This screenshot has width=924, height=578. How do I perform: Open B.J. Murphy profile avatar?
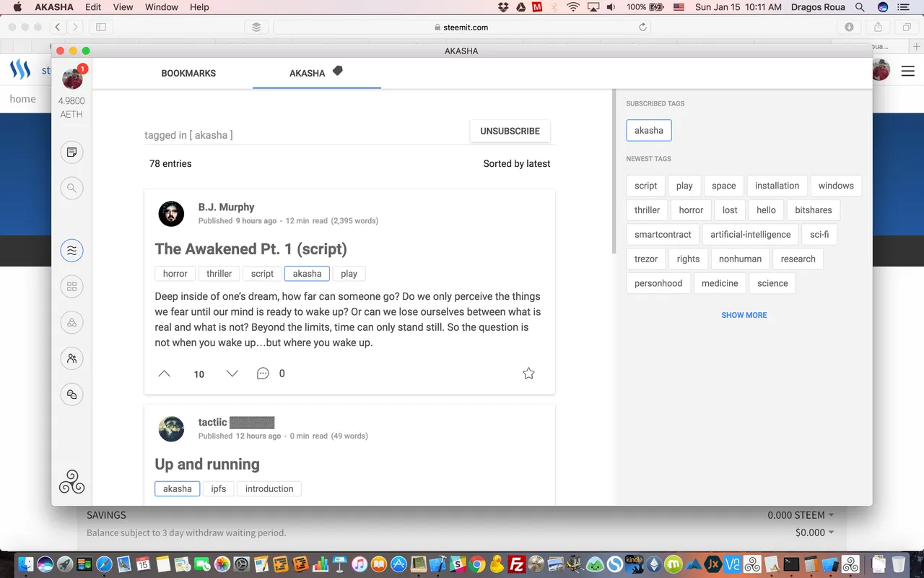[x=171, y=214]
